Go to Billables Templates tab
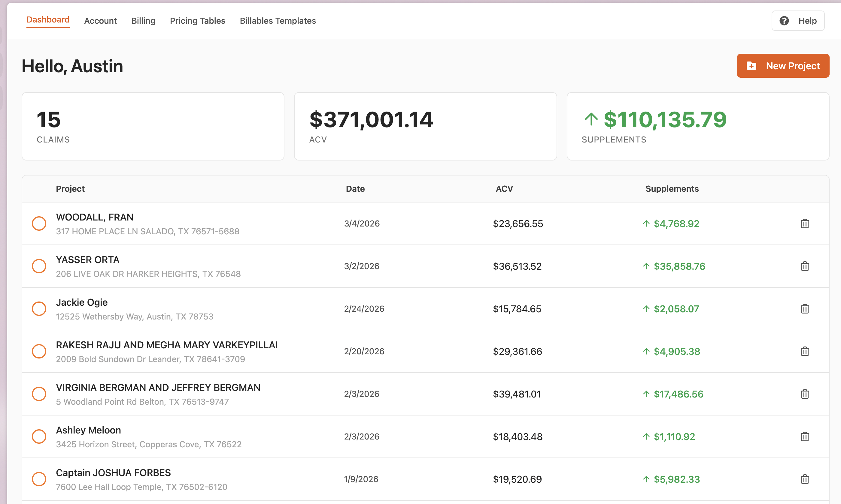Image resolution: width=841 pixels, height=504 pixels. coord(278,21)
